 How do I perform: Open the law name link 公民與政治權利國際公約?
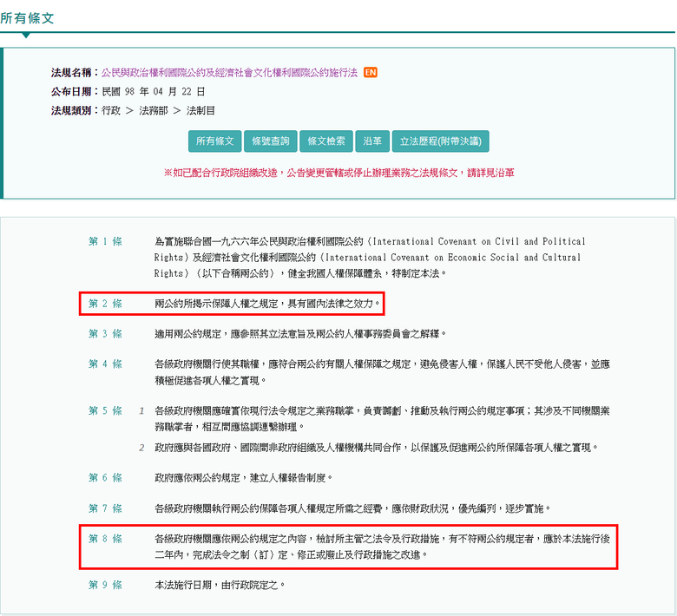[x=229, y=73]
